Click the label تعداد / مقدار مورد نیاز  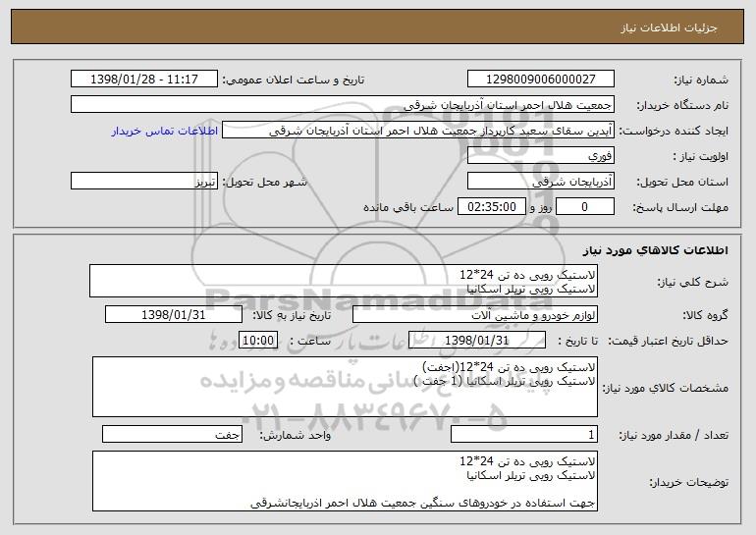pos(674,435)
